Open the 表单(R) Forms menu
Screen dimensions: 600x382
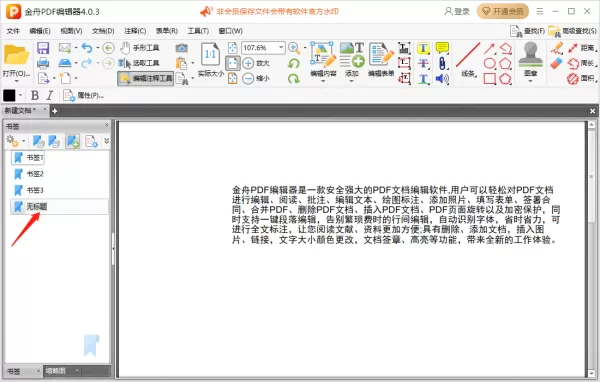click(167, 31)
